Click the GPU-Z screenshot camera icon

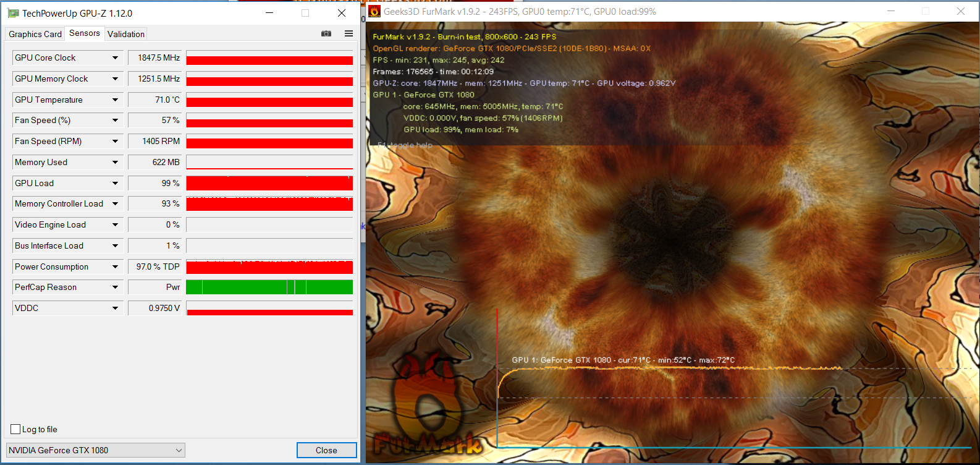[x=326, y=33]
